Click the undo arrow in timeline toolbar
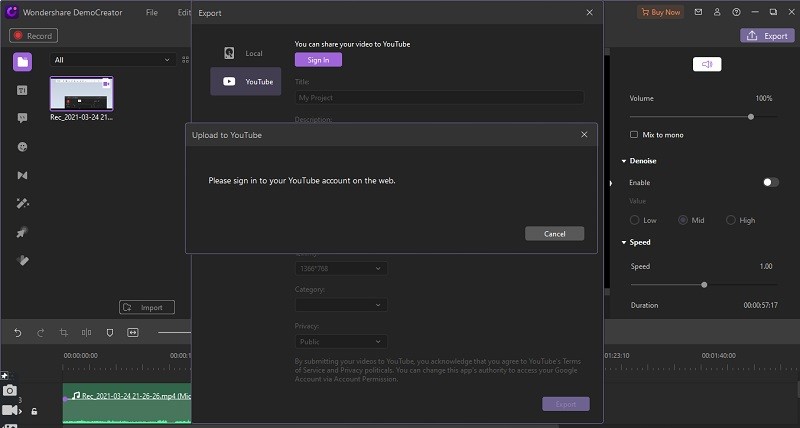Image resolution: width=800 pixels, height=428 pixels. (17, 332)
